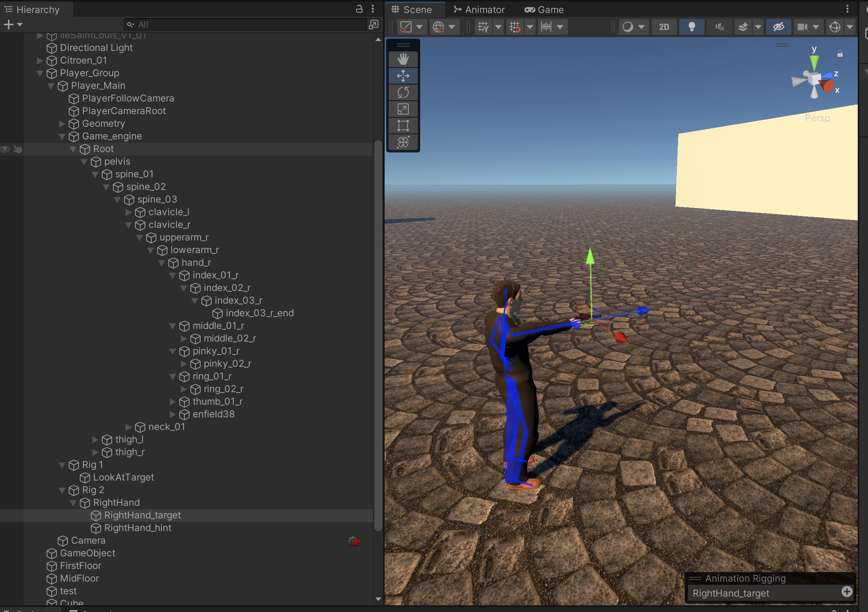
Task: Select the Rotate tool
Action: (403, 92)
